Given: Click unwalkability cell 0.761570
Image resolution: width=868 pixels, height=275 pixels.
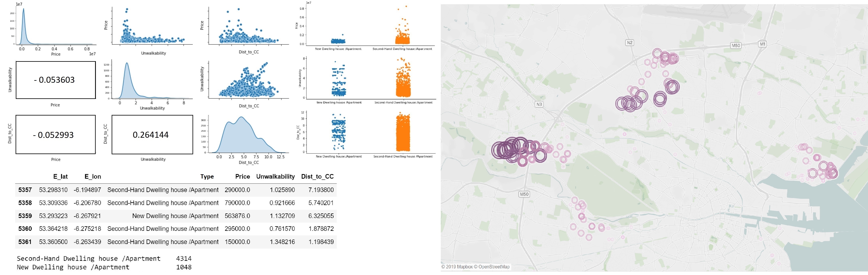Looking at the screenshot, I should (282, 229).
